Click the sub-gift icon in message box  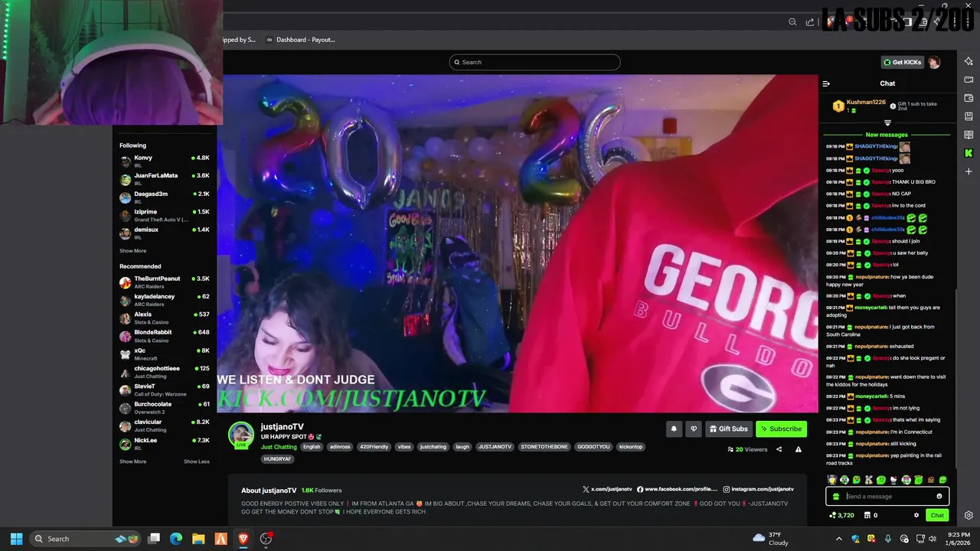point(836,496)
